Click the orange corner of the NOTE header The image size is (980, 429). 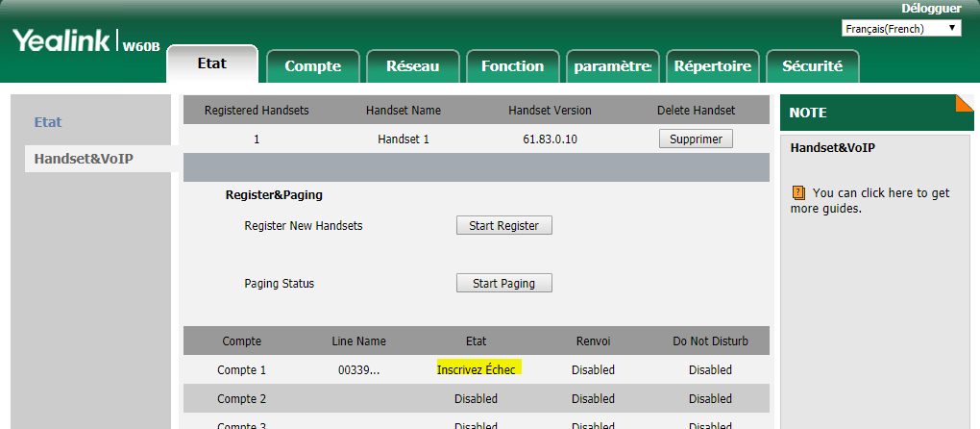(964, 104)
